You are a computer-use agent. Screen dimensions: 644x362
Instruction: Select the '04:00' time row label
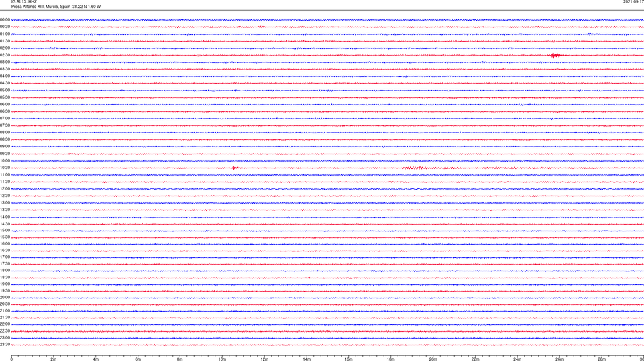tap(5, 76)
